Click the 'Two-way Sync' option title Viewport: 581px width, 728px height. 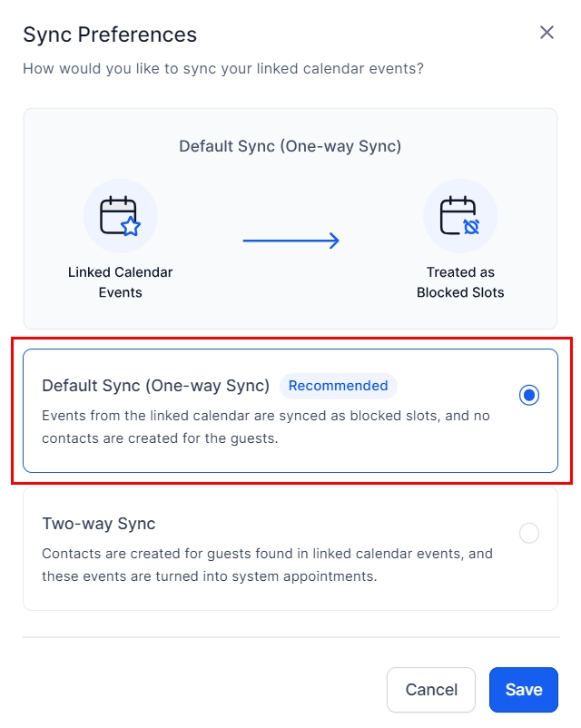coord(99,524)
